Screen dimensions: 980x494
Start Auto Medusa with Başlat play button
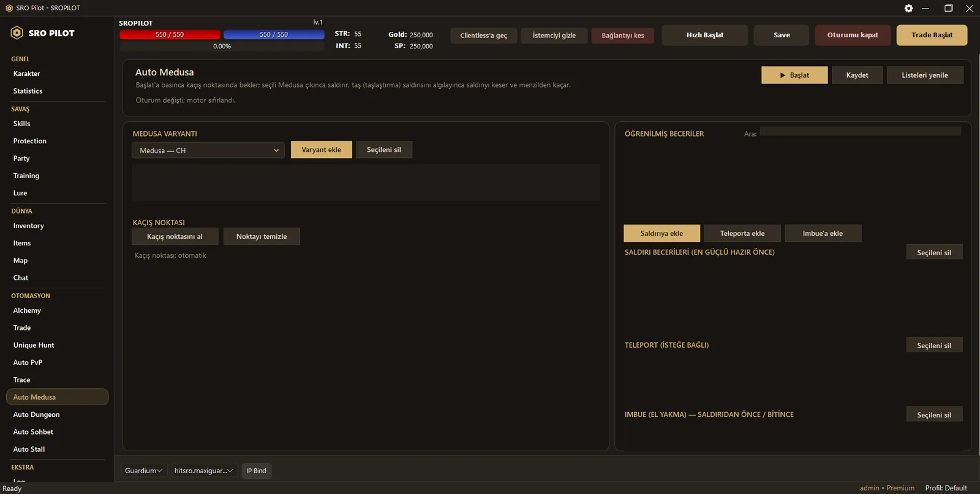[x=794, y=75]
